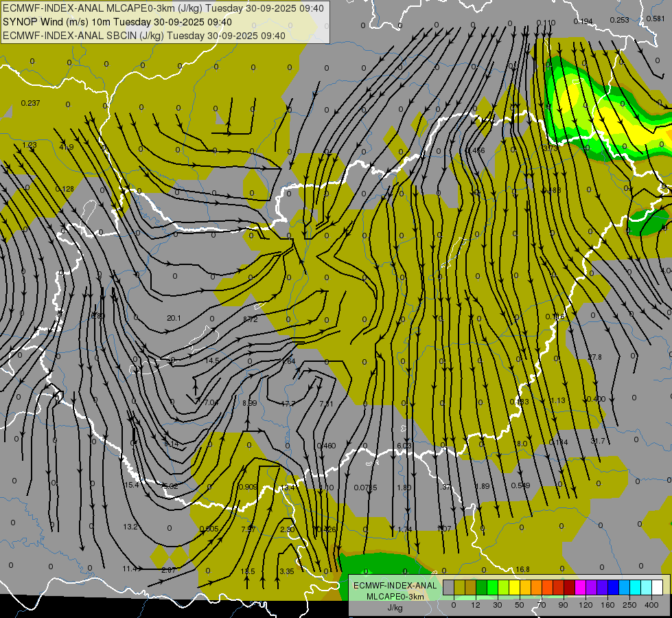Click the legend tick label 400
672x618 pixels.
point(651,605)
